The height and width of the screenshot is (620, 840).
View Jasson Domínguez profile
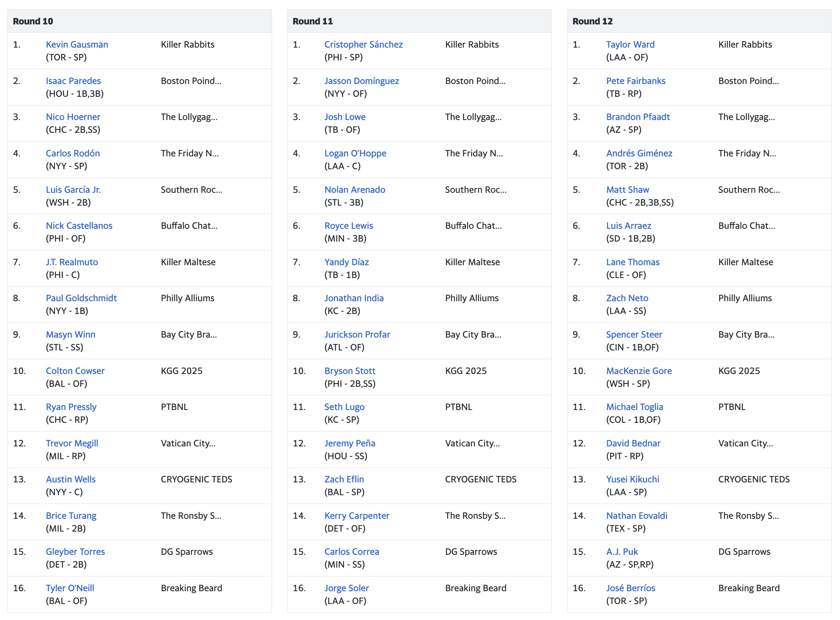click(x=362, y=81)
